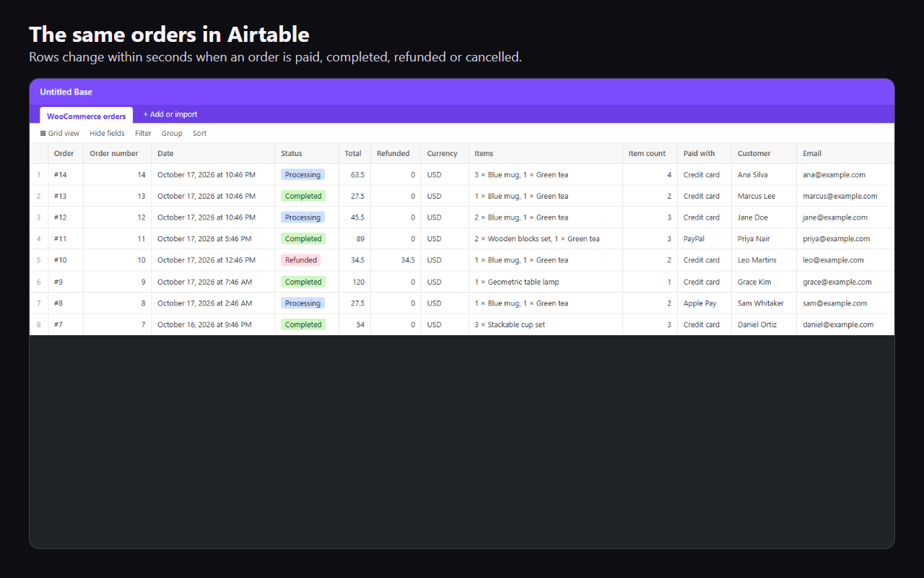
Task: Select the PayPal payment cell
Action: [705, 238]
